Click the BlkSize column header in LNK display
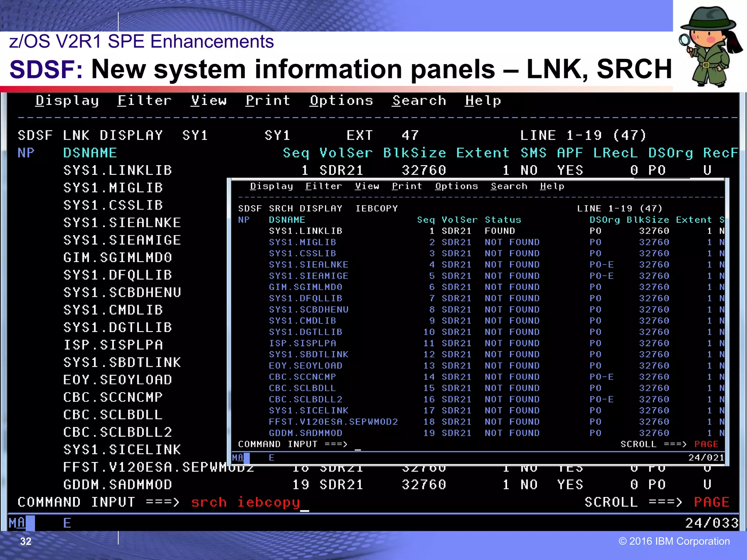Image resolution: width=747 pixels, height=560 pixels. (x=415, y=153)
